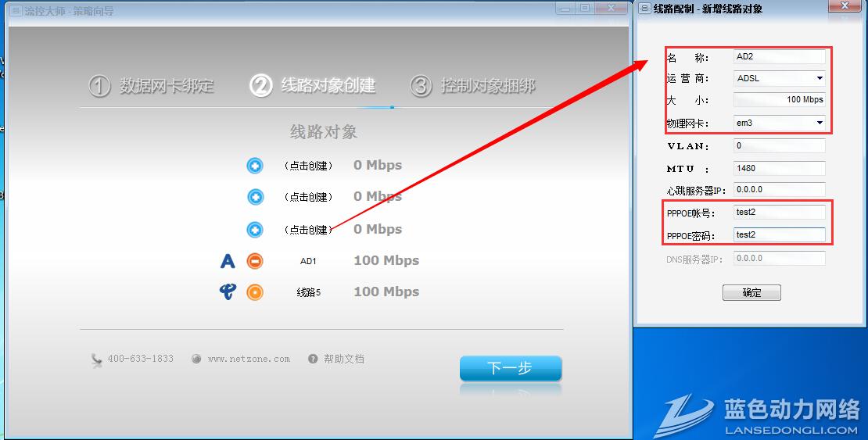Viewport: 868px width, 440px height.
Task: Confirm with the 确定 button
Action: tap(751, 293)
